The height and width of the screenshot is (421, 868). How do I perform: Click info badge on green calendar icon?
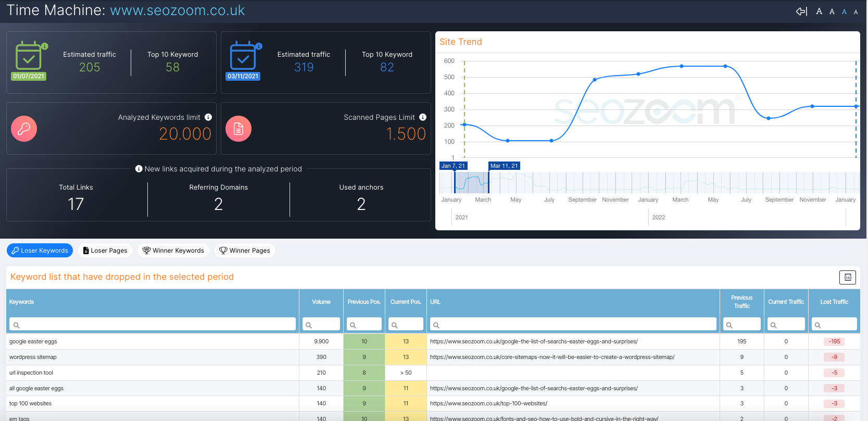(45, 46)
